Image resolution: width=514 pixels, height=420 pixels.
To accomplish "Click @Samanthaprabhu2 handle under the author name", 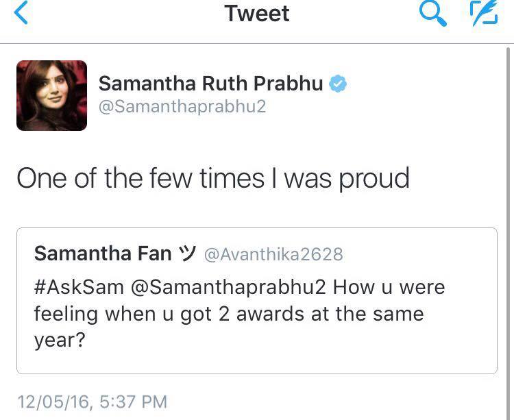I will pos(182,107).
